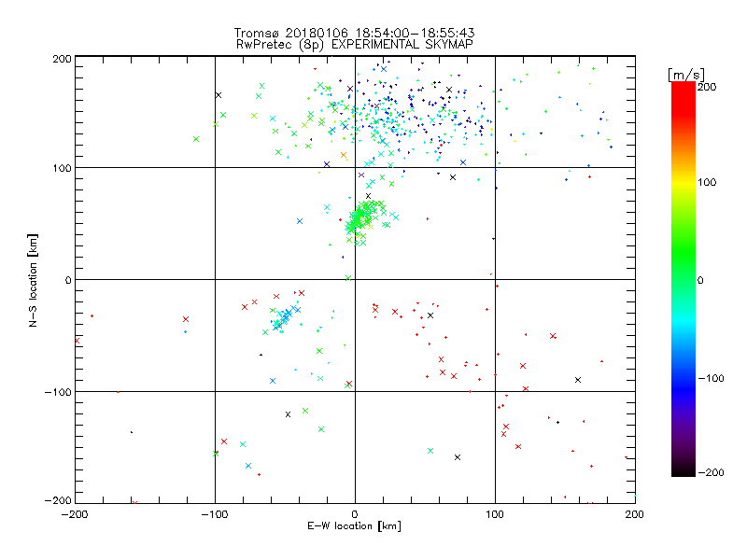Click the cyan-blue cluster southwest of center
The image size is (747, 560).
tap(283, 318)
